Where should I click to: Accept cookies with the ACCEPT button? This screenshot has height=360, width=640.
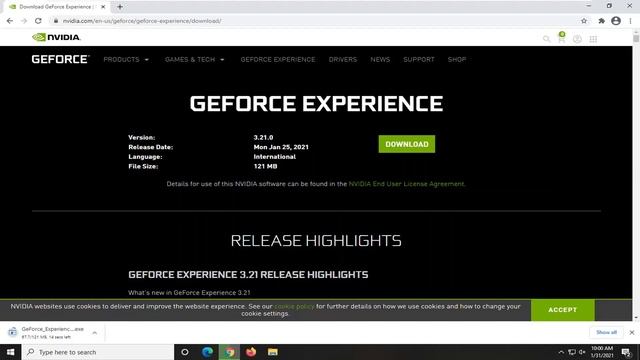[x=562, y=310]
